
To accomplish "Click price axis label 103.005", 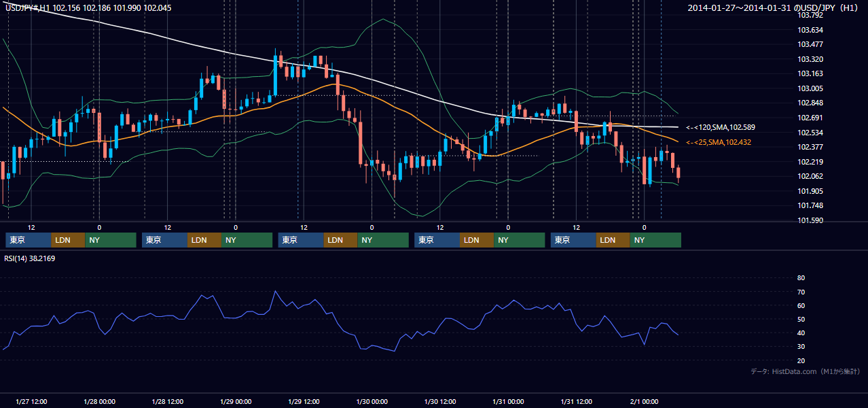I will click(x=810, y=88).
